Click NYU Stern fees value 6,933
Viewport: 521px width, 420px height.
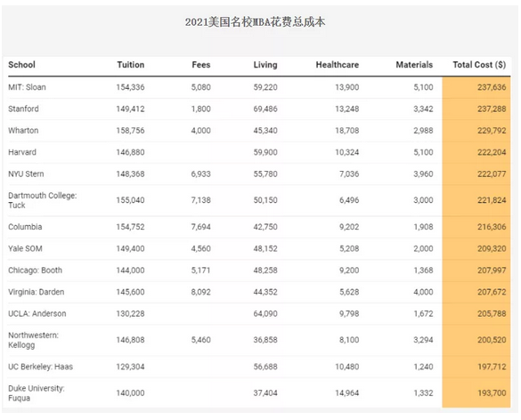point(200,174)
